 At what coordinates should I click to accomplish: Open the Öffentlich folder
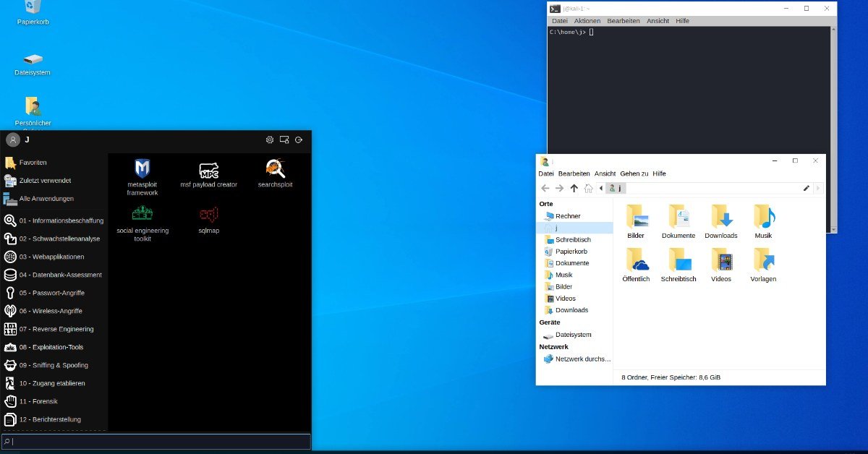click(x=636, y=265)
